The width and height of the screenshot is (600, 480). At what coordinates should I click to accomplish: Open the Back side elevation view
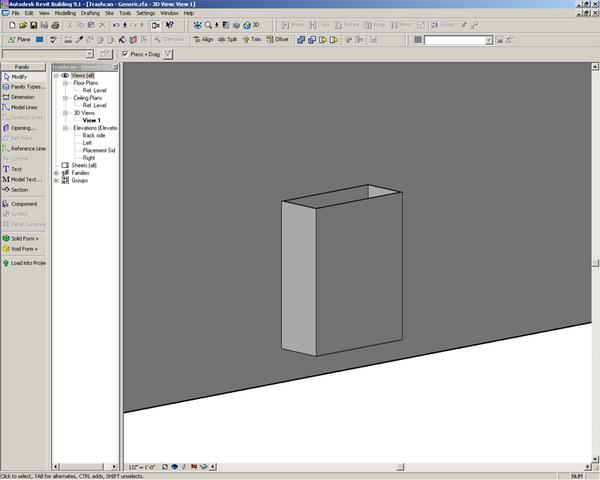tap(95, 135)
